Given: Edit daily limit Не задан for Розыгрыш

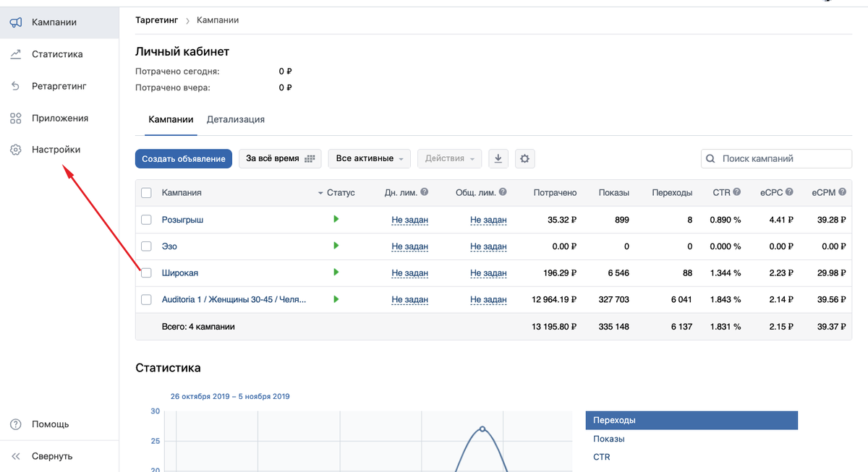Looking at the screenshot, I should (410, 220).
